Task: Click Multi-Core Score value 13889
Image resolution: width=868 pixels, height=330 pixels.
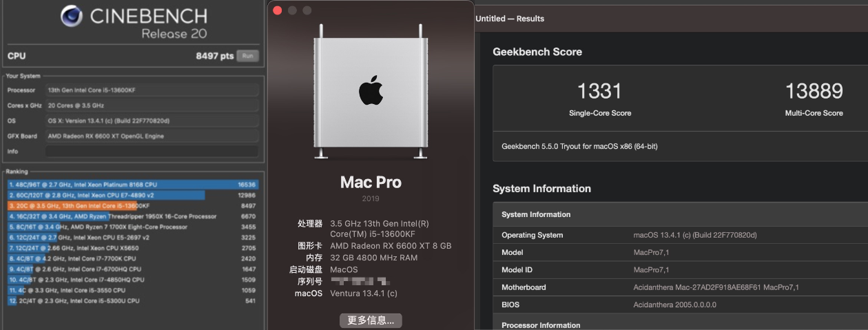Action: point(814,91)
